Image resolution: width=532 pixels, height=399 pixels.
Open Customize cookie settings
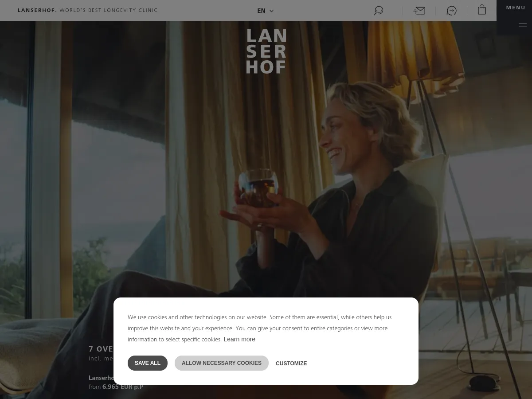(x=291, y=364)
